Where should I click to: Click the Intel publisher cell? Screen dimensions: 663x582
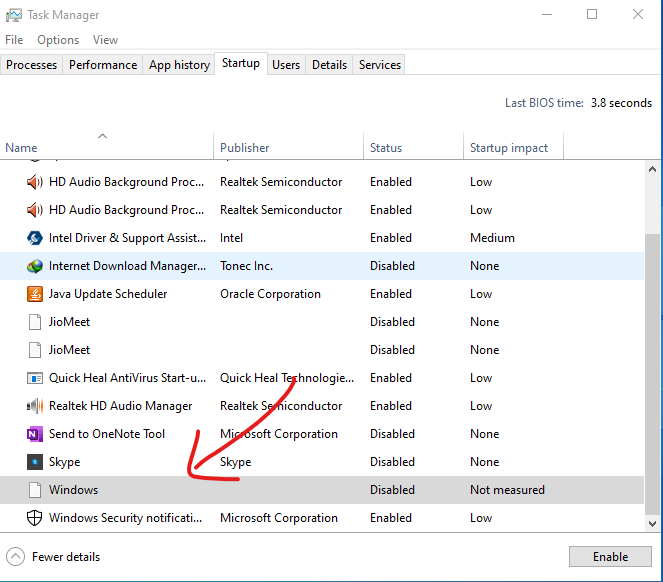[x=231, y=238]
